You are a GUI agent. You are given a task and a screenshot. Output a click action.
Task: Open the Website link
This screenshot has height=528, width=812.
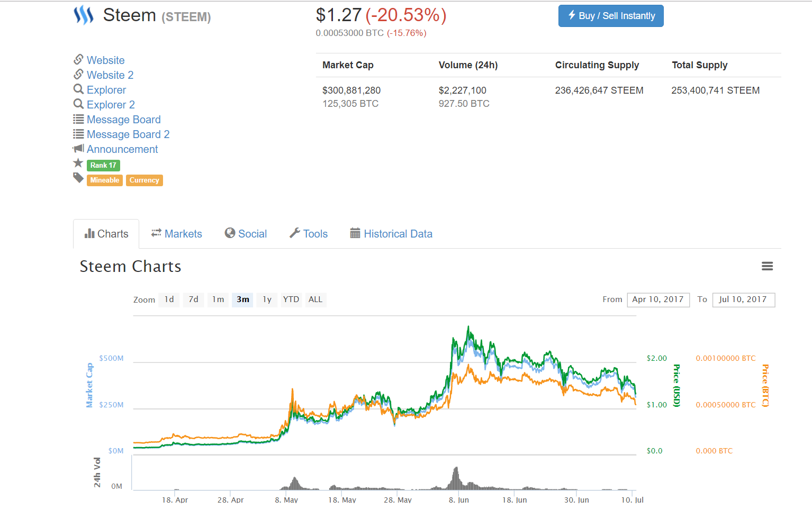point(106,60)
